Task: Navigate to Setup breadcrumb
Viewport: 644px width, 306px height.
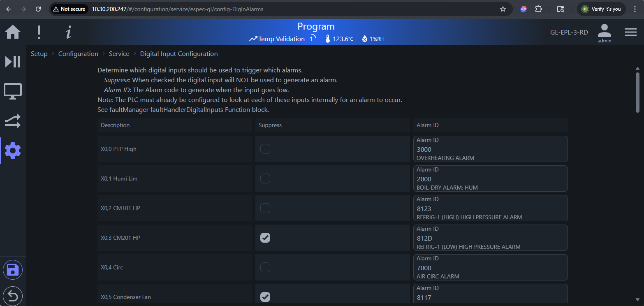Action: point(39,54)
